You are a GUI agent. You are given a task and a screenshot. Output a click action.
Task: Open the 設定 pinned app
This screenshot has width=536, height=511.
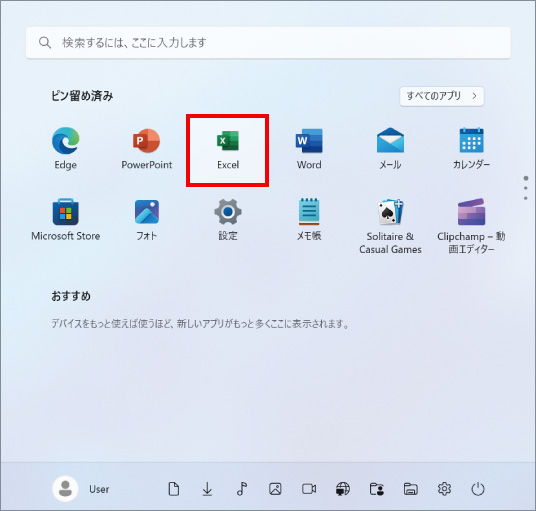(x=228, y=220)
